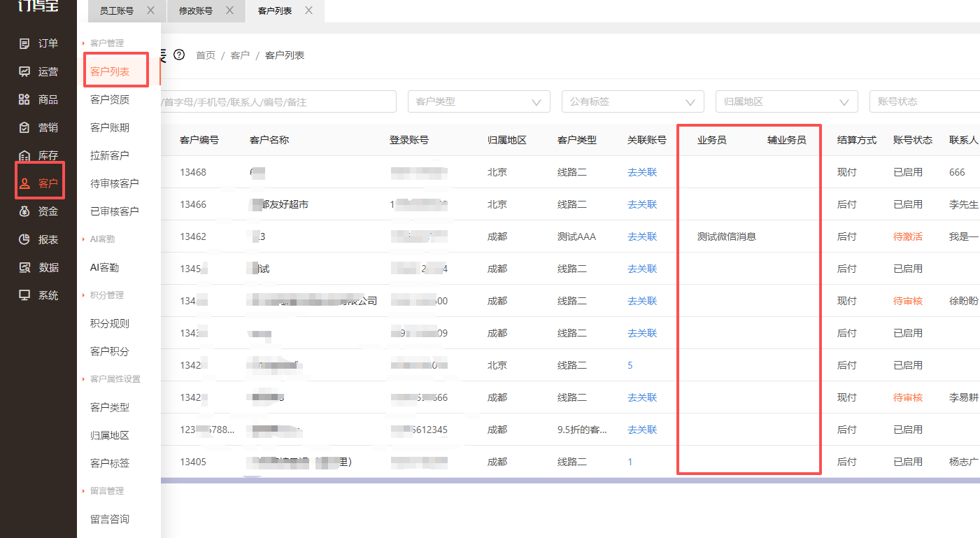Click the 商品 sidebar icon
Image resolution: width=980 pixels, height=538 pixels.
click(x=24, y=99)
